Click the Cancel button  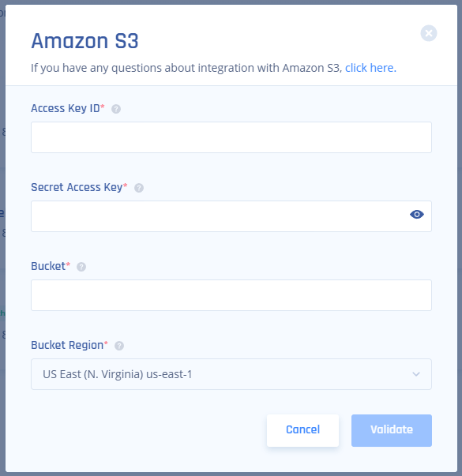(302, 430)
